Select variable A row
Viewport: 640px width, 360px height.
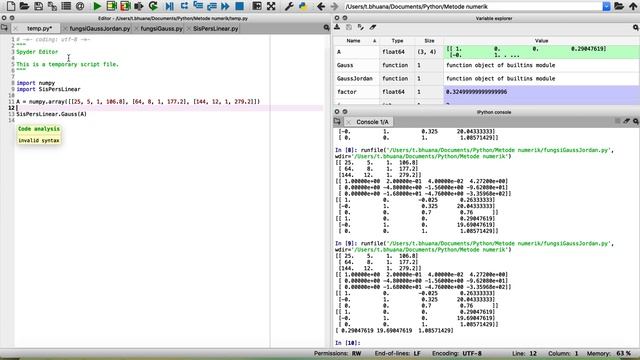[x=487, y=52]
